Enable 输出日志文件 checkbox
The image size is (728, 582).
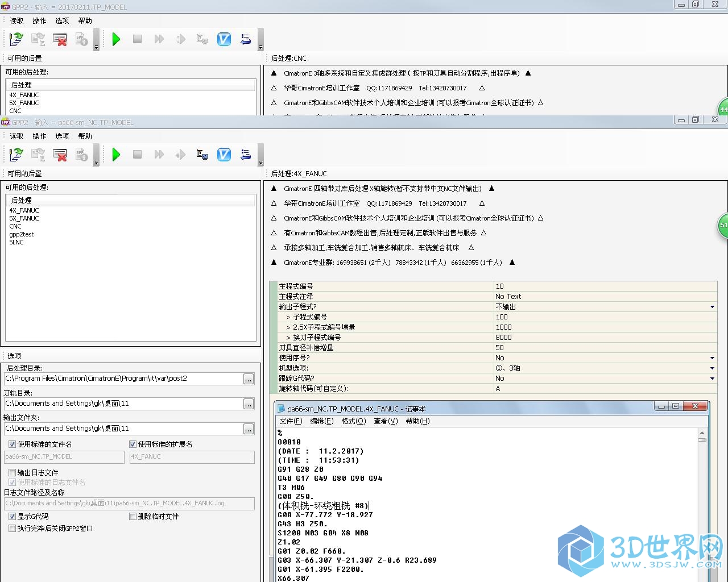[12, 473]
